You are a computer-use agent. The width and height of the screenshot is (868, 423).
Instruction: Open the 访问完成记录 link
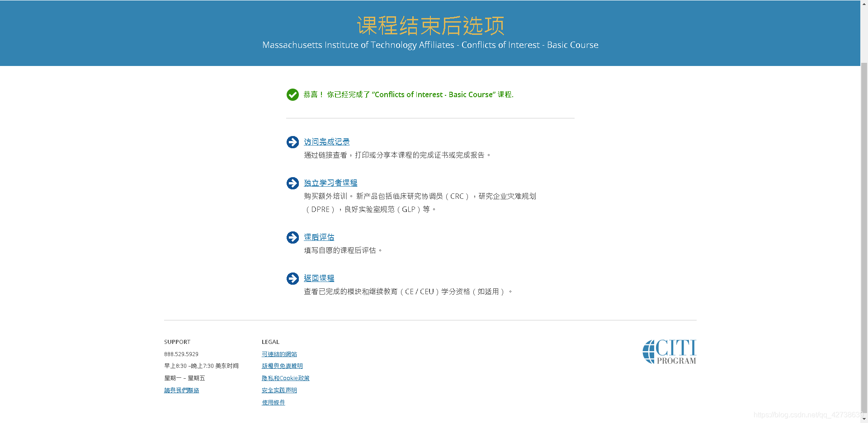[327, 142]
